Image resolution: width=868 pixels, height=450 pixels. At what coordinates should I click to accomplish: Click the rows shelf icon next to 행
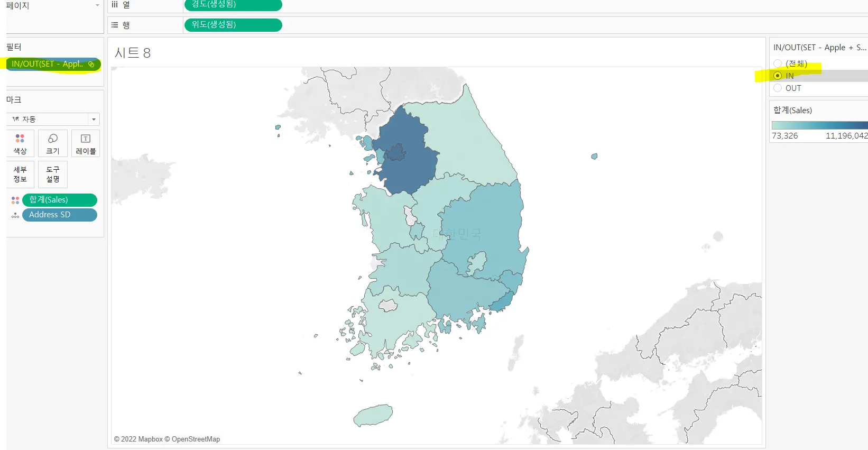(x=115, y=25)
